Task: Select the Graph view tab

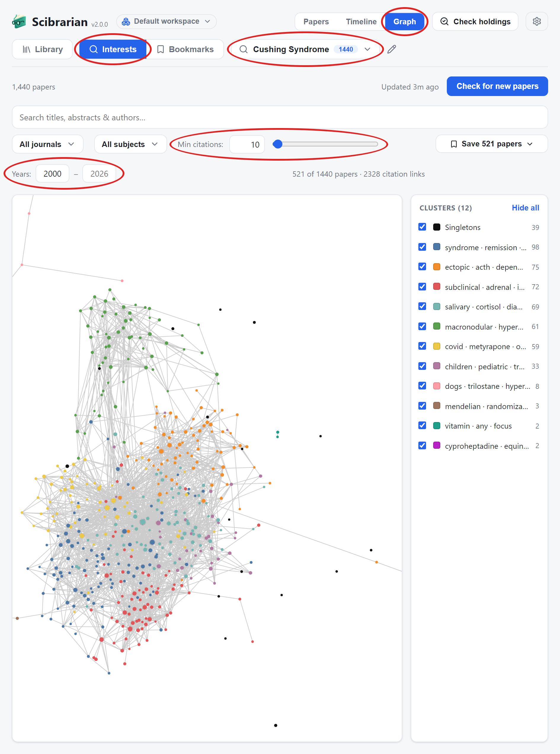Action: [x=404, y=22]
